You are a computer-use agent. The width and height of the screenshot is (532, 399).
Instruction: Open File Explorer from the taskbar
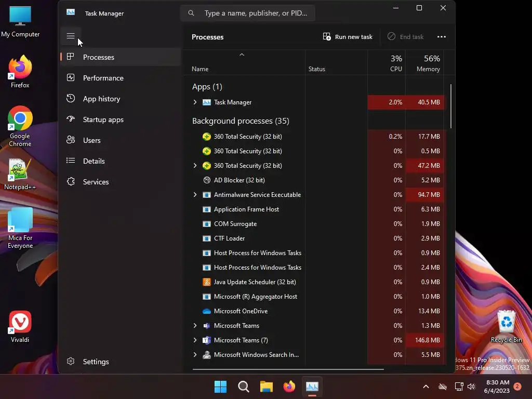tap(267, 387)
